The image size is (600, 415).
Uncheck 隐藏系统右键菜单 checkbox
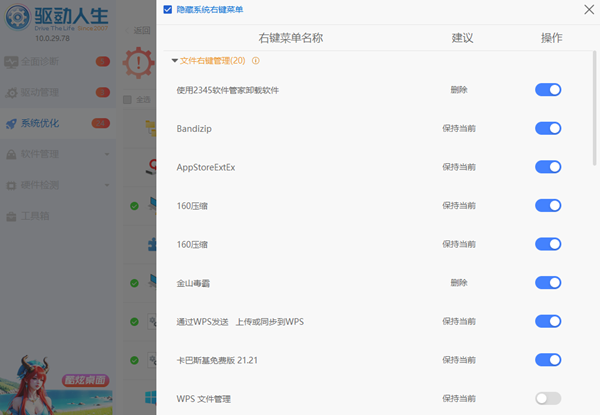(x=168, y=10)
